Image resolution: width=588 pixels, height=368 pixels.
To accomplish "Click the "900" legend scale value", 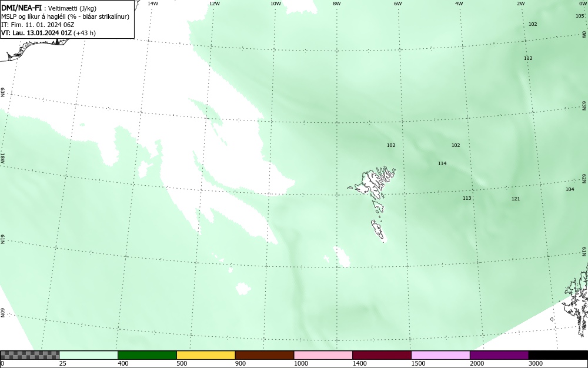I will pyautogui.click(x=240, y=363).
